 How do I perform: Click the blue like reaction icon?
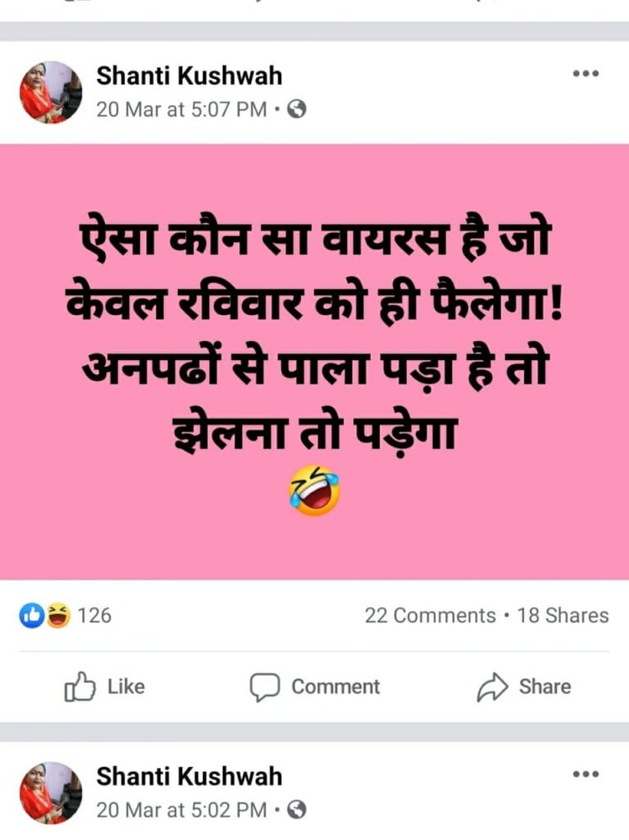click(32, 615)
